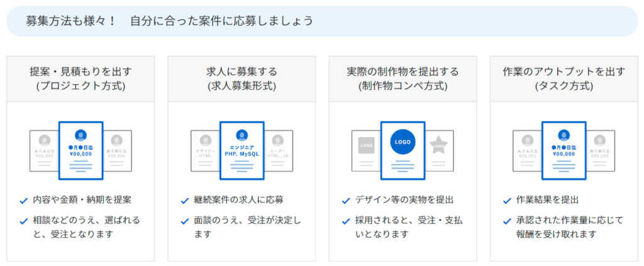Click the 作業のアウトプットを出す card header
The height and width of the screenshot is (266, 644).
[564, 79]
